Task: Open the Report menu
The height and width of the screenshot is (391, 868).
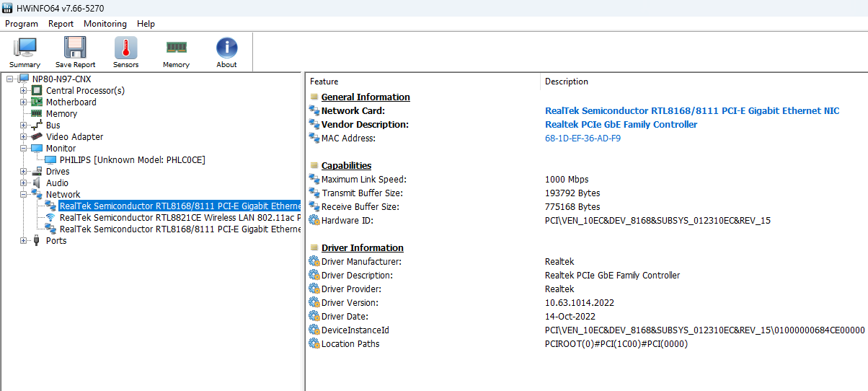Action: [x=61, y=24]
